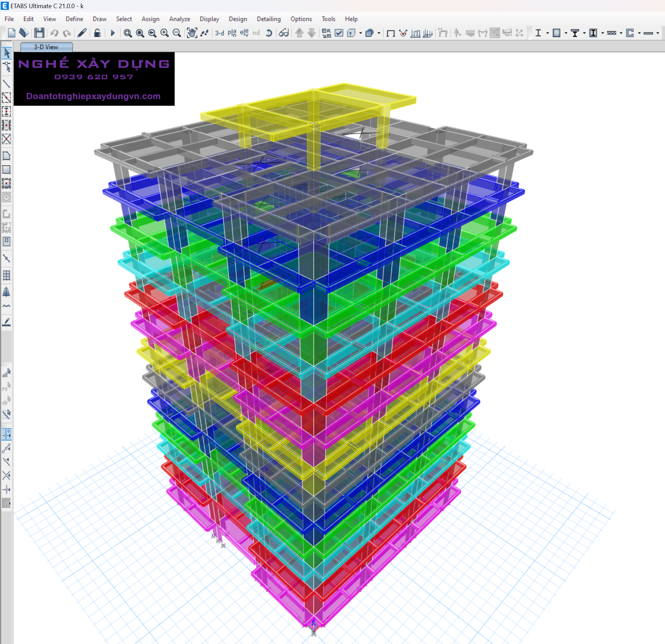Image resolution: width=665 pixels, height=644 pixels.
Task: Toggle the Set Display Options checkmark icon
Action: pyautogui.click(x=339, y=33)
